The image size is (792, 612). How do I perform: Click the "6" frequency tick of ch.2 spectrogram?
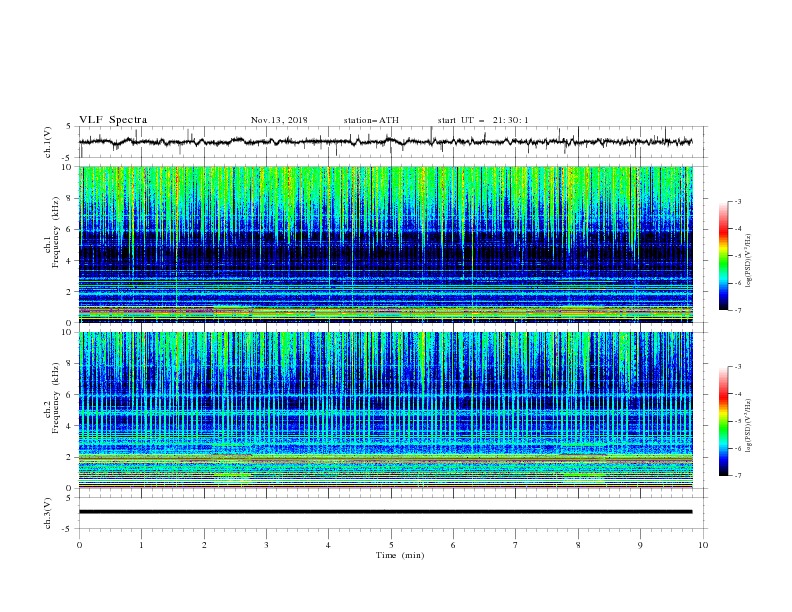(71, 395)
